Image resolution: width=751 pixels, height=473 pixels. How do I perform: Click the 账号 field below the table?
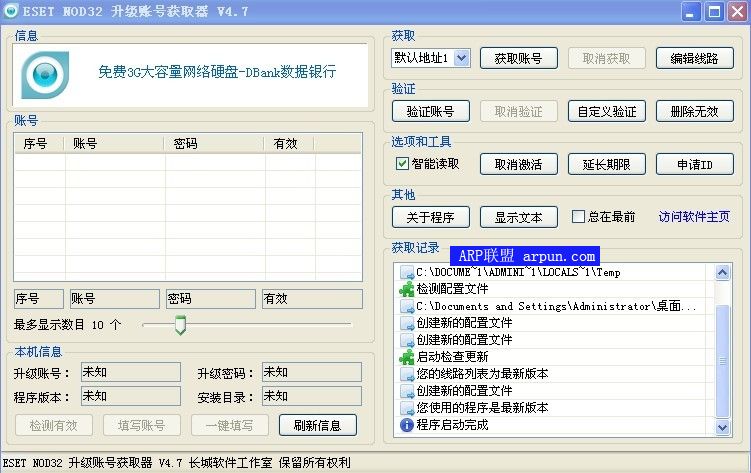click(115, 299)
